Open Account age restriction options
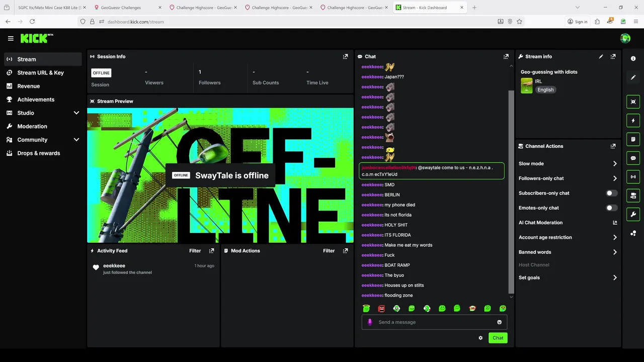 coord(615,237)
